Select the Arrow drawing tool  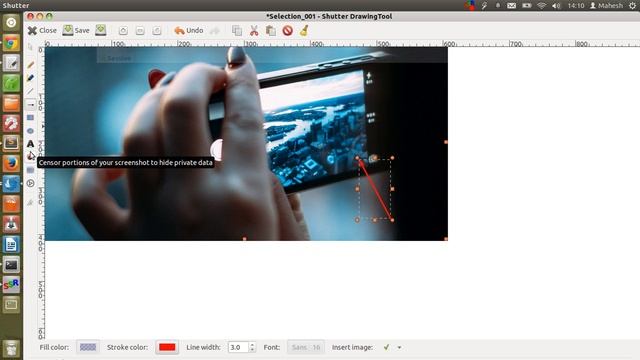click(31, 104)
